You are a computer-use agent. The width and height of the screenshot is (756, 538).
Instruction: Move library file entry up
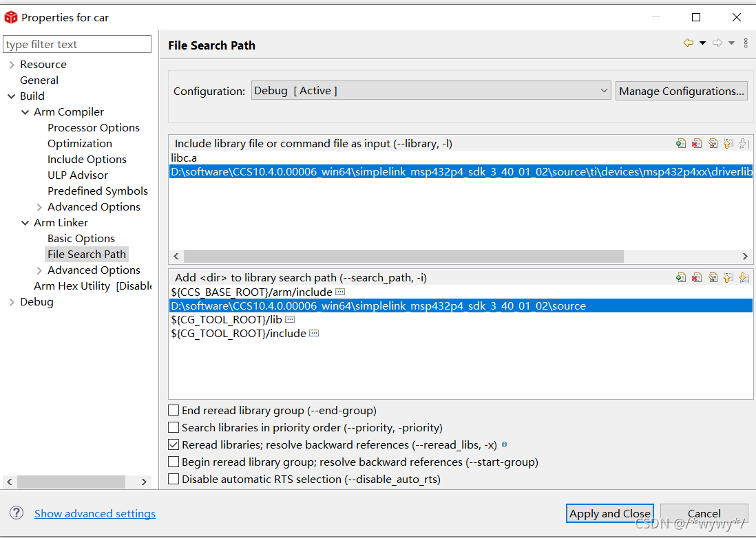click(728, 143)
